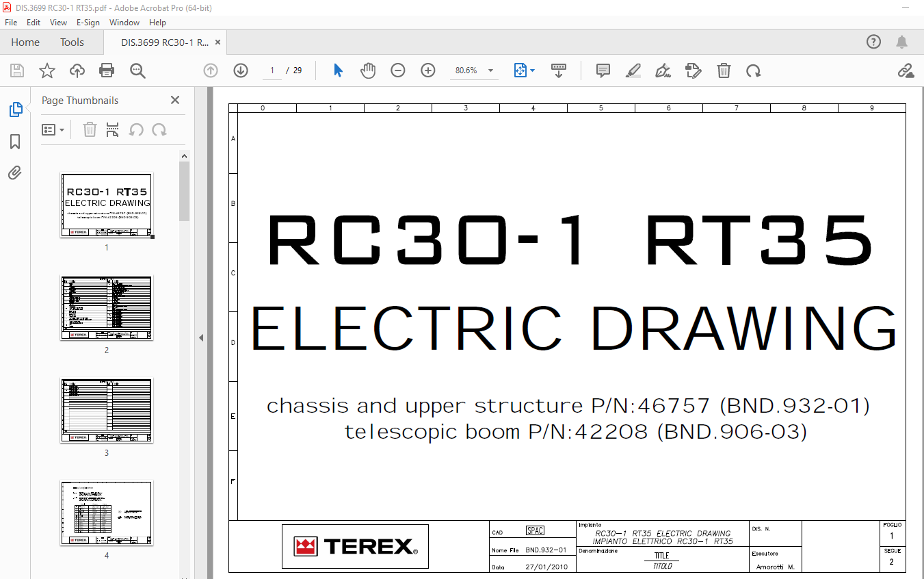Zoom out with the minus icon
924x579 pixels.
point(398,70)
